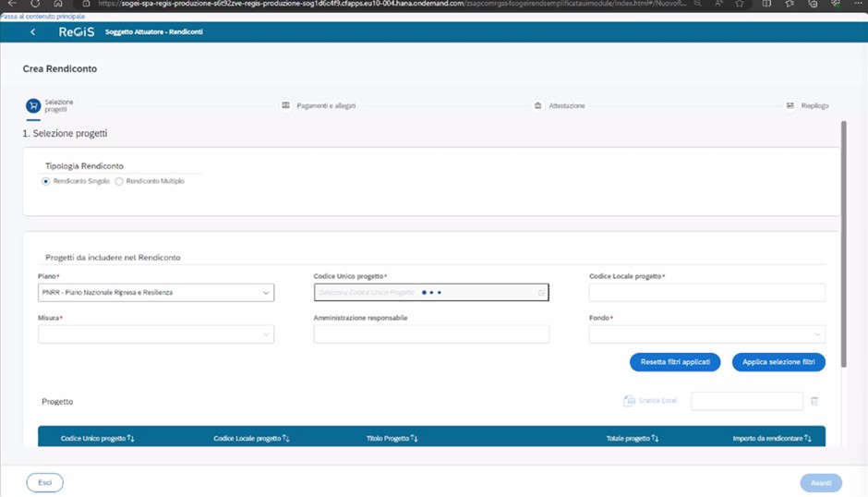Expand the Fondo dropdown
The image size is (868, 497).
coord(817,334)
